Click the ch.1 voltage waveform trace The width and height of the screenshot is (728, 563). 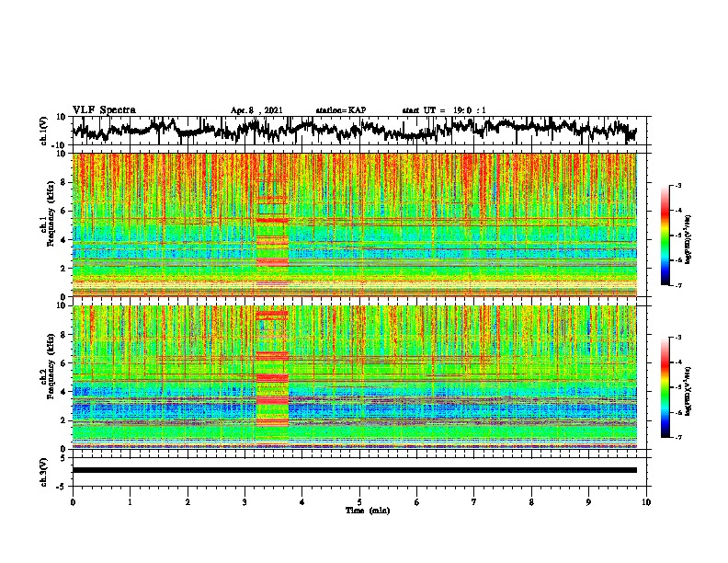(354, 130)
